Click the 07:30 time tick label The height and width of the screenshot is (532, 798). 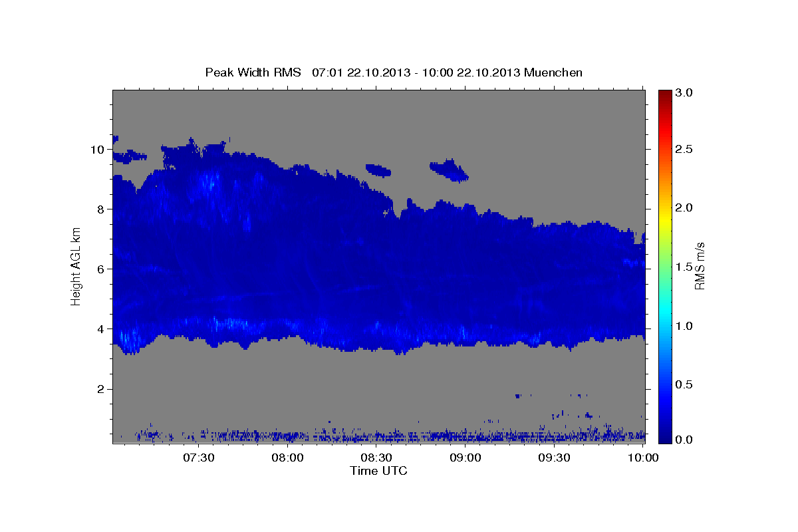point(199,458)
